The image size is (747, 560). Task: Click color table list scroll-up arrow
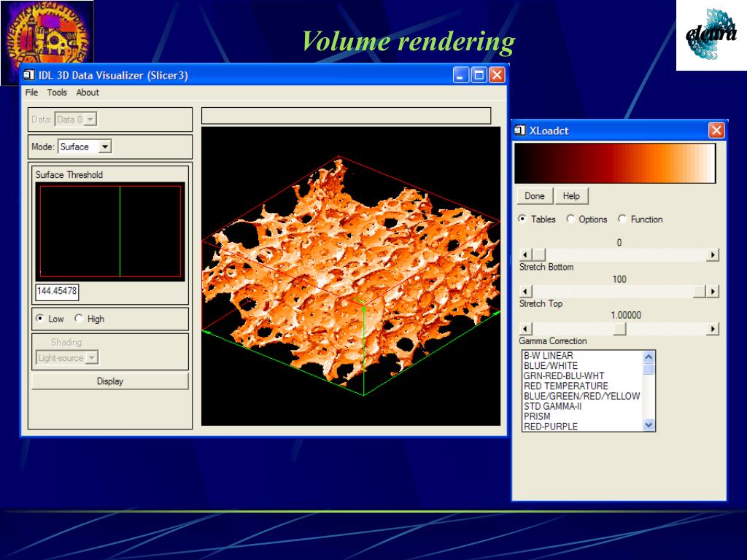pos(649,357)
